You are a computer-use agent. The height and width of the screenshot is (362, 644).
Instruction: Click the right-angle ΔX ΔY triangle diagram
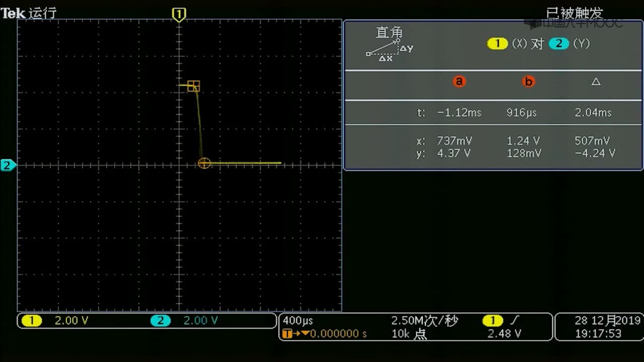389,50
